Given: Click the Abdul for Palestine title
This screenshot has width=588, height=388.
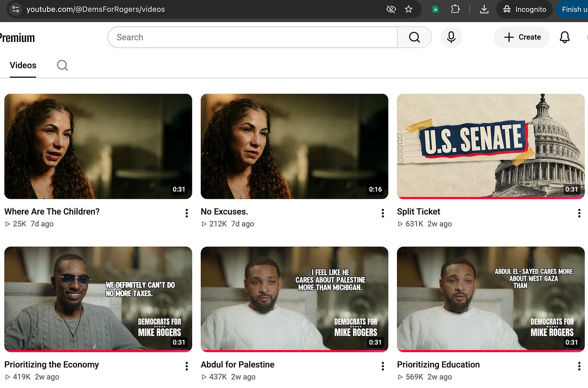Looking at the screenshot, I should tap(237, 365).
